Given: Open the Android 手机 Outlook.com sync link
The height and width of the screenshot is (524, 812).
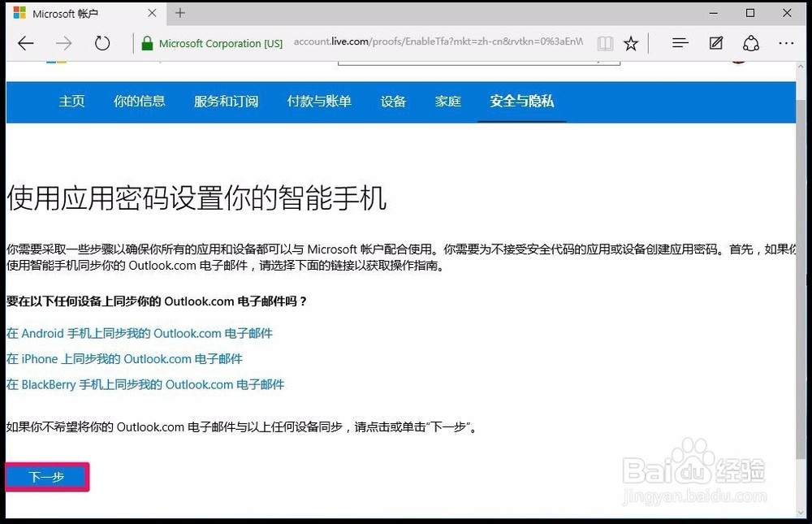Looking at the screenshot, I should [x=140, y=333].
